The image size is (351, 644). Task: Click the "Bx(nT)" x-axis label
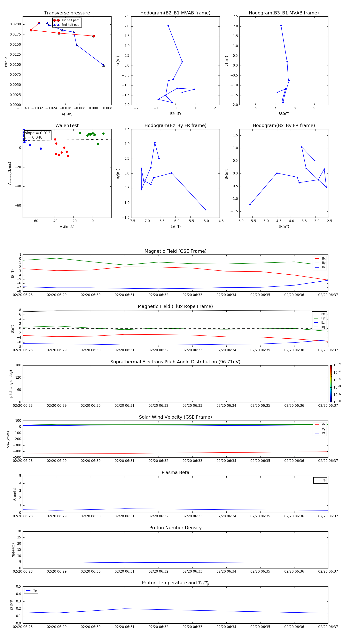[284, 227]
